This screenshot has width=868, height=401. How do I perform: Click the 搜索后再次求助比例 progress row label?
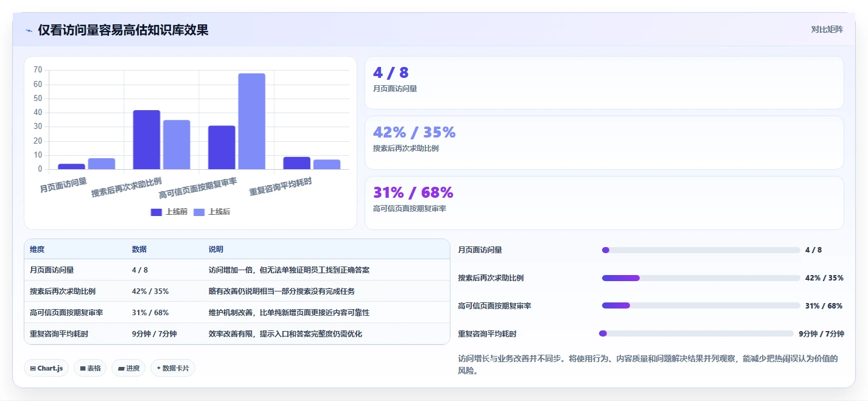point(491,278)
